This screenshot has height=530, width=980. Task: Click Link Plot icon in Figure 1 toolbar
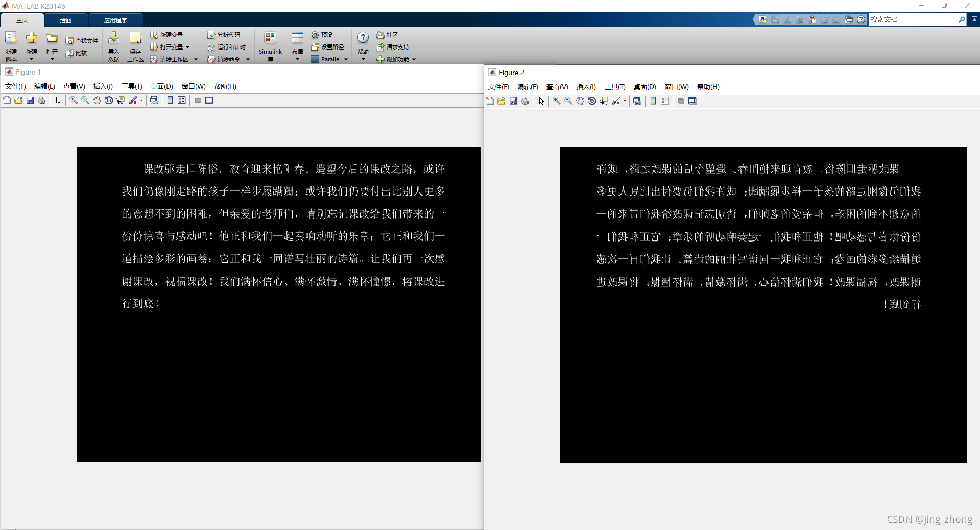click(154, 101)
